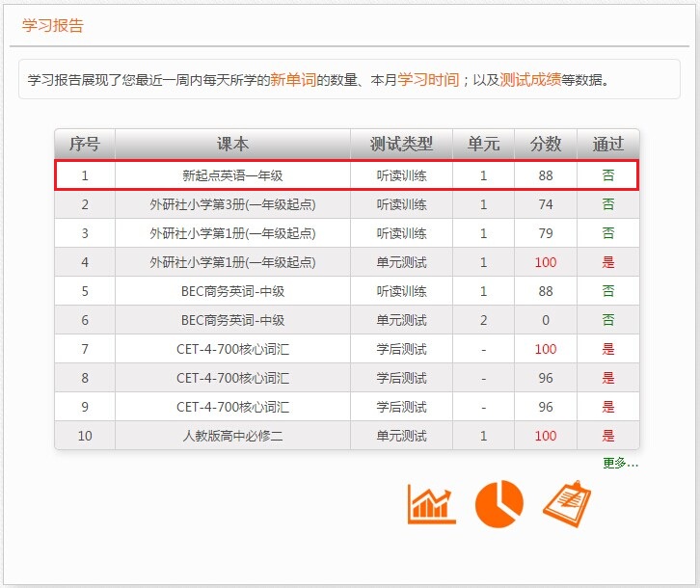Click 听读训练 test type in row 2

click(401, 204)
